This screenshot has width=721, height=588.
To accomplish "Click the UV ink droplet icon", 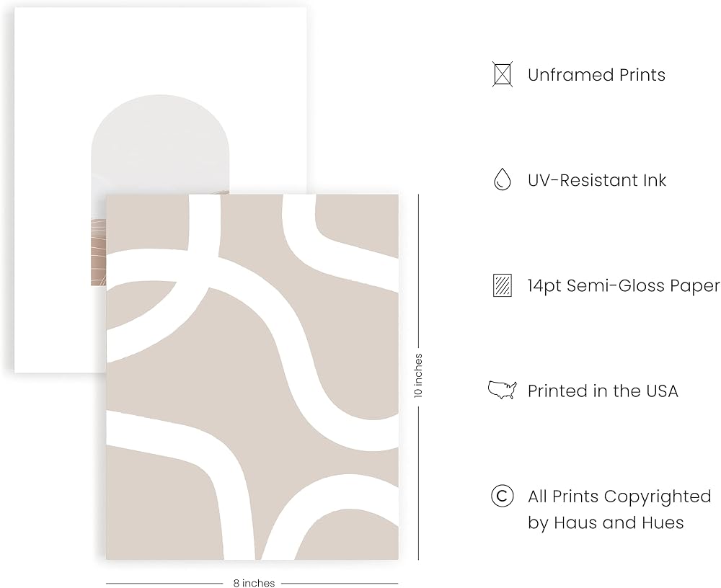I will point(502,179).
